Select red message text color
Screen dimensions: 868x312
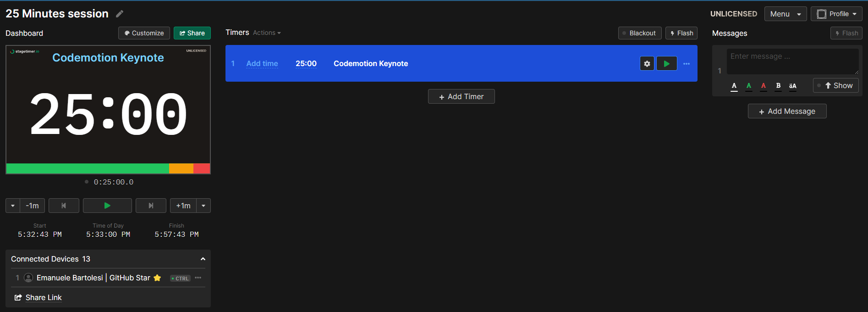[x=763, y=86]
